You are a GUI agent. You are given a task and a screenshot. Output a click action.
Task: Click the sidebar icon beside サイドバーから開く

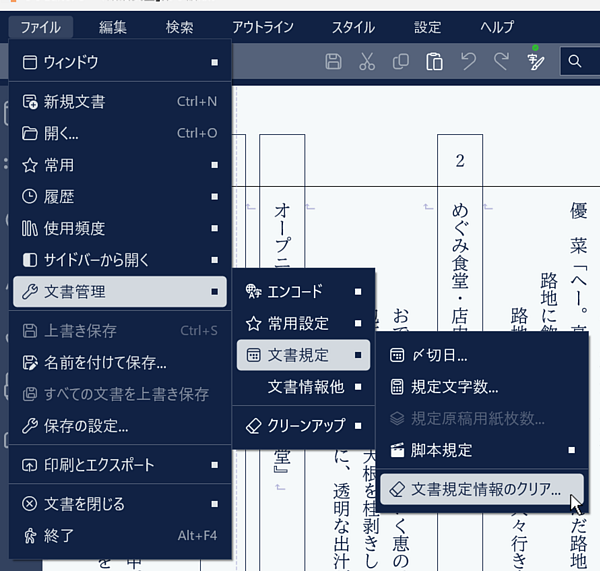pos(30,260)
